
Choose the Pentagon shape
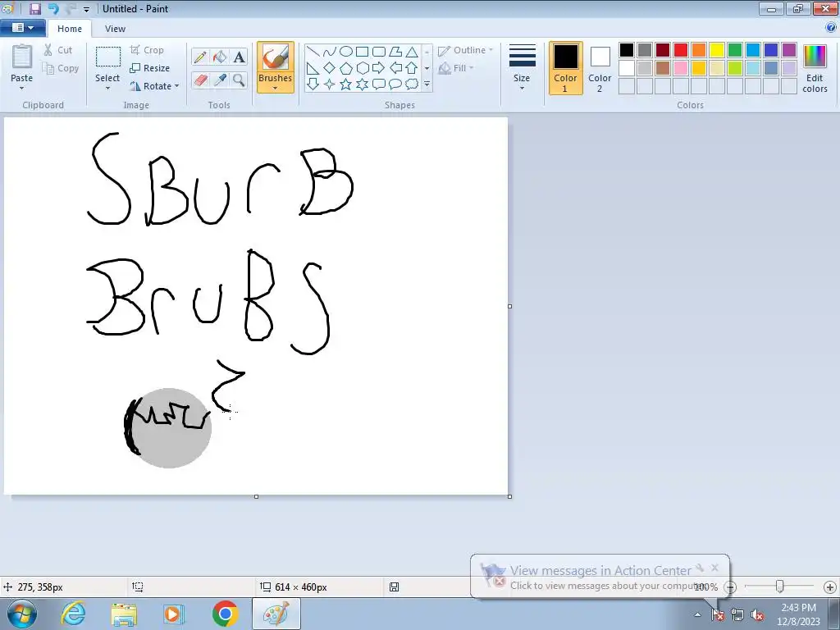coord(346,68)
